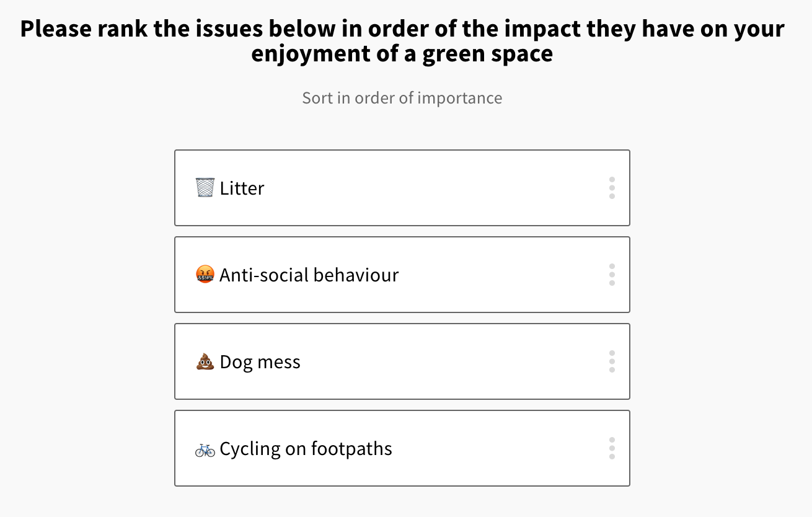Choose the "Anti-social behaviour" text label
This screenshot has height=517, width=812.
point(309,275)
